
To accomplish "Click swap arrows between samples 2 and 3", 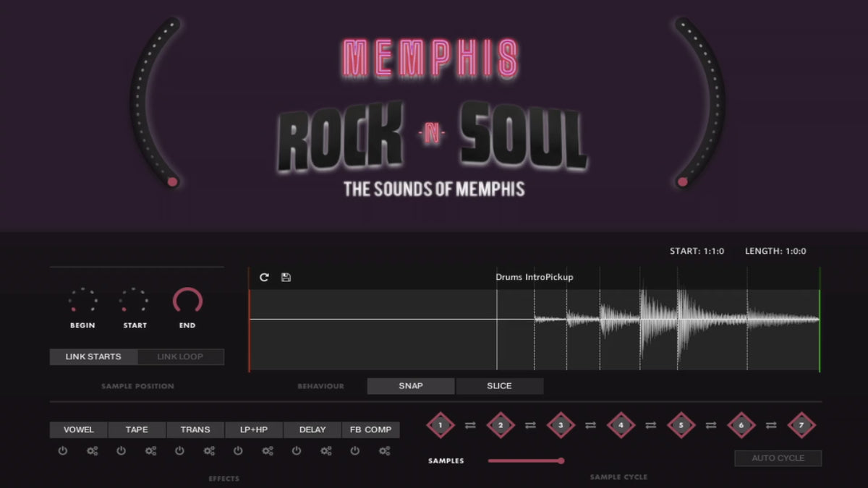I will pyautogui.click(x=530, y=426).
